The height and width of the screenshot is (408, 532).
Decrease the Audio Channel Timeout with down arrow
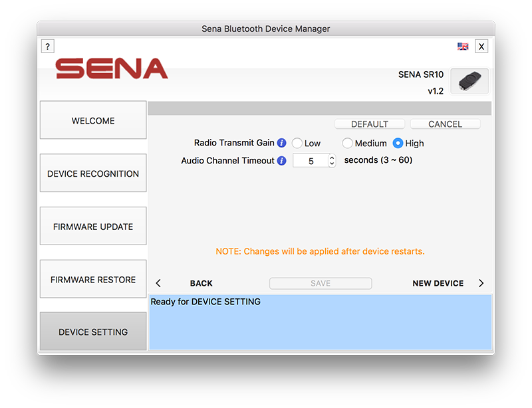pos(332,164)
